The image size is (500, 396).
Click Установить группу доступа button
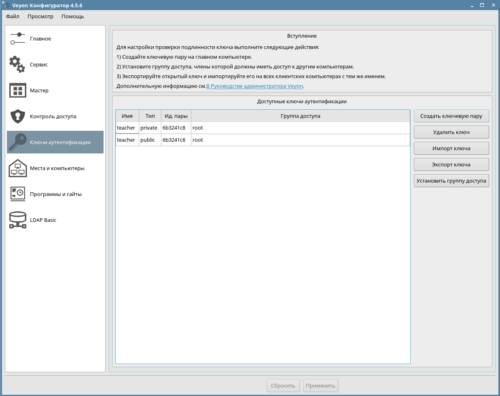pos(451,181)
